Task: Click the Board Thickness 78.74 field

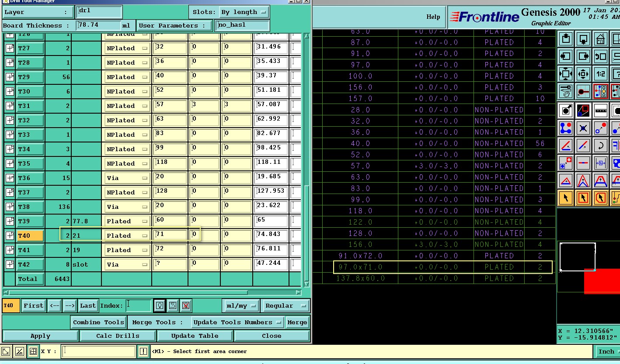Action: point(99,25)
